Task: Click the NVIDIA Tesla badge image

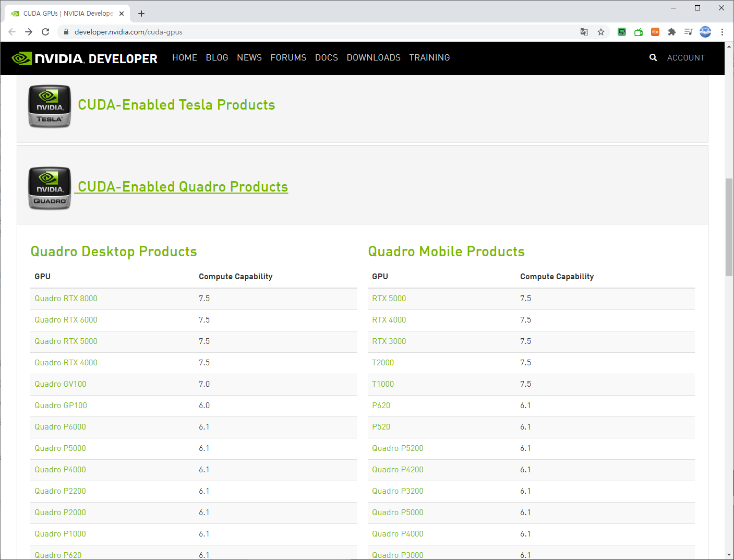Action: (x=50, y=106)
